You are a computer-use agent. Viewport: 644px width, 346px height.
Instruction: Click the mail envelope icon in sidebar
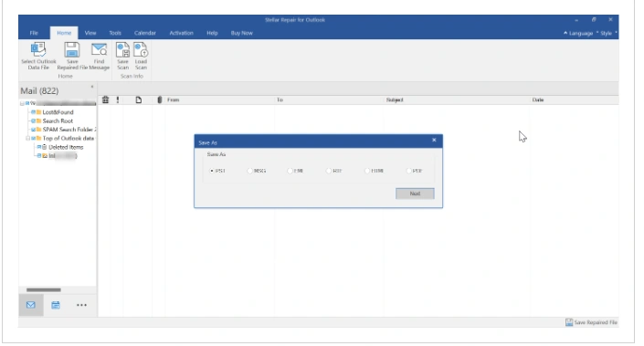click(x=31, y=305)
